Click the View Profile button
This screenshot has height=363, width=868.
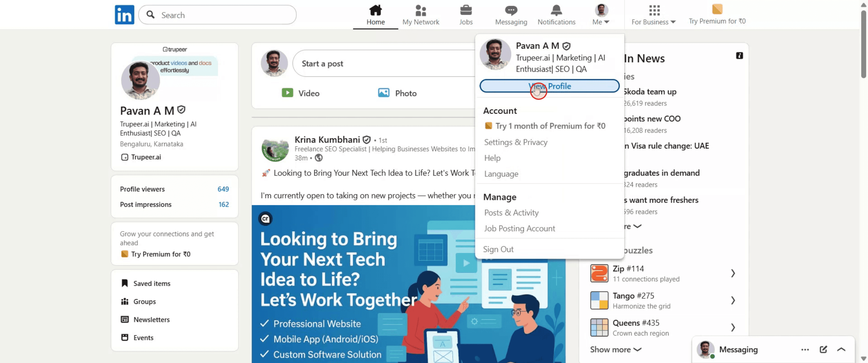549,86
